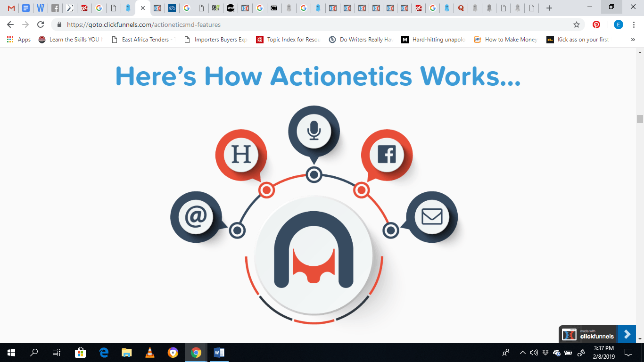Click the made with ClickFunnels badge

(x=588, y=334)
